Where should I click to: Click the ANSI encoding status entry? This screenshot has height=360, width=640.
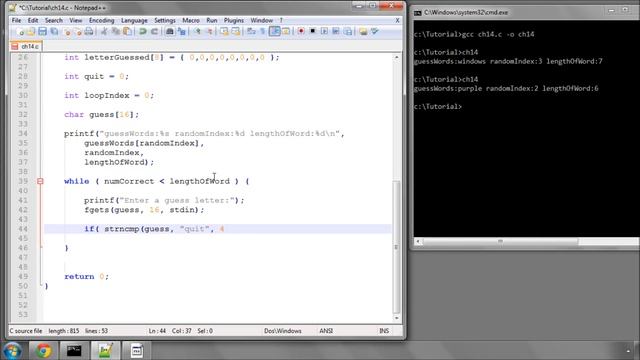326,331
